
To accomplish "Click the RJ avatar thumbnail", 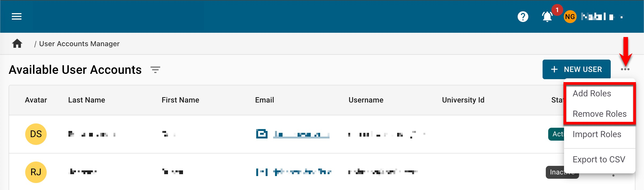I will [x=36, y=172].
